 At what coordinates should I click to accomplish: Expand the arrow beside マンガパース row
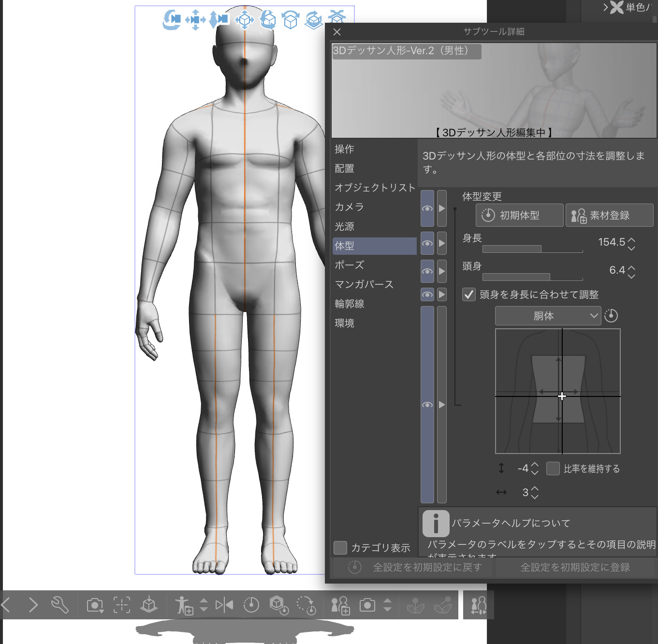pyautogui.click(x=442, y=294)
